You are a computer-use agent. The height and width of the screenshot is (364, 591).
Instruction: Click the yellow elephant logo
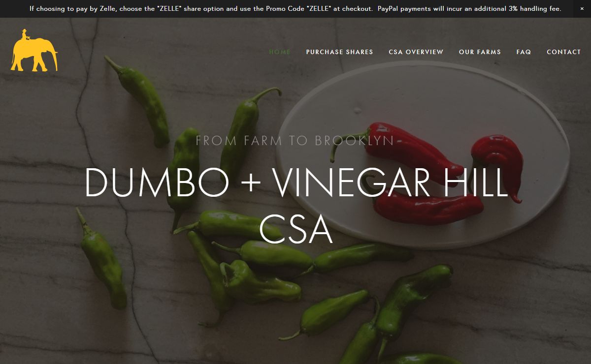(x=34, y=51)
